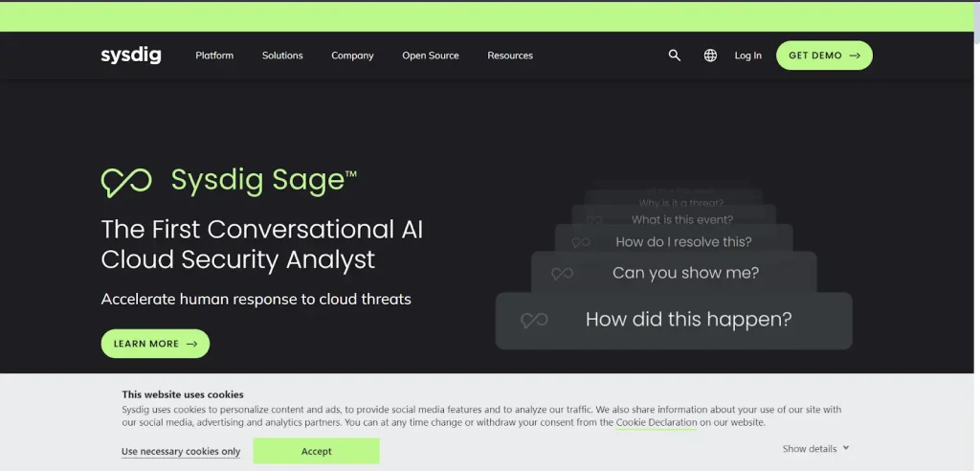Choose Use necessary cookies only
This screenshot has height=471, width=980.
pyautogui.click(x=181, y=452)
